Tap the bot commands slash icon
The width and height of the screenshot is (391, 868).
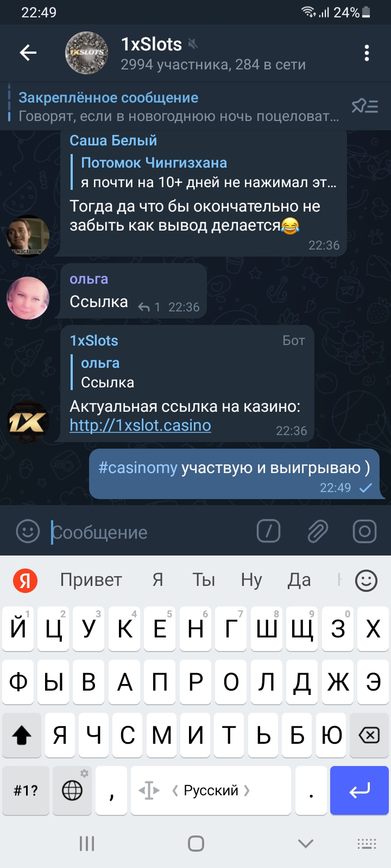tap(268, 532)
